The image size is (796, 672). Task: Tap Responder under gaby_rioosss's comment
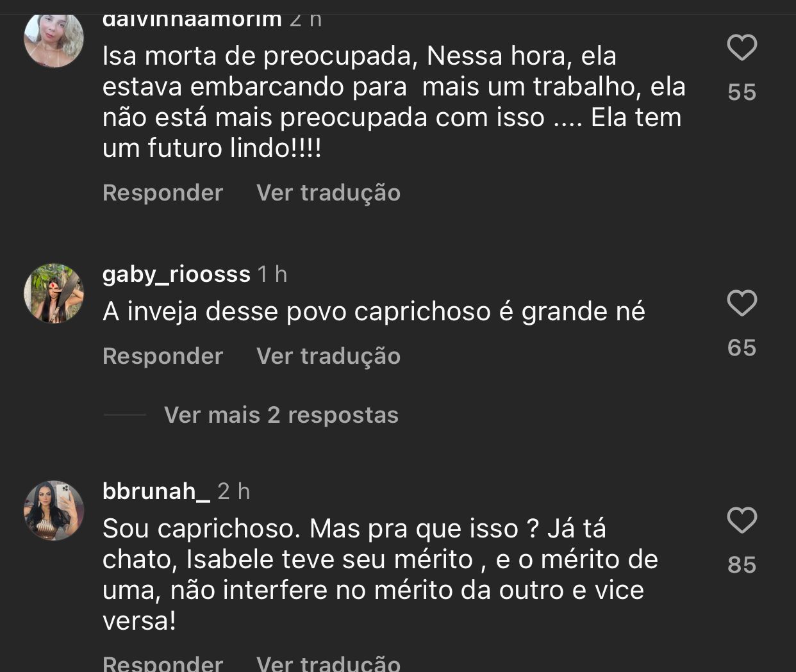(x=162, y=356)
